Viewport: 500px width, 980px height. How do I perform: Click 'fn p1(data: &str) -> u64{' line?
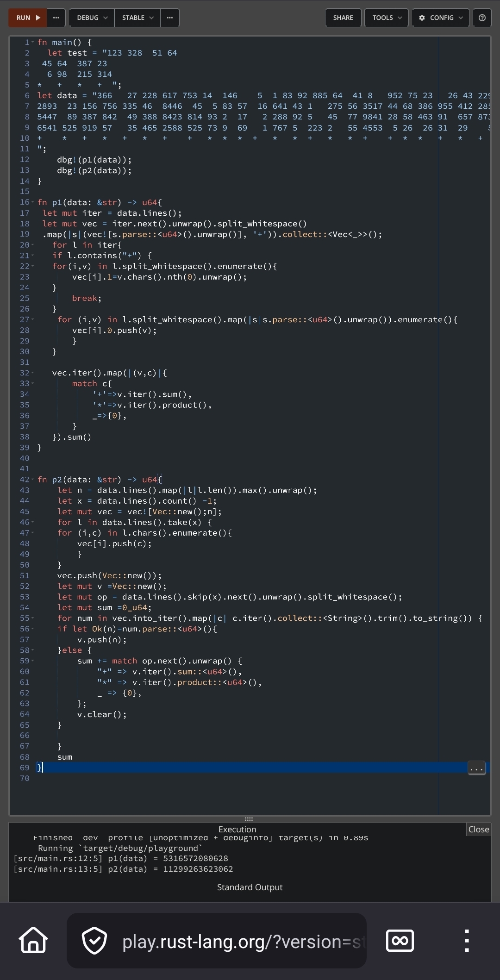pos(100,202)
